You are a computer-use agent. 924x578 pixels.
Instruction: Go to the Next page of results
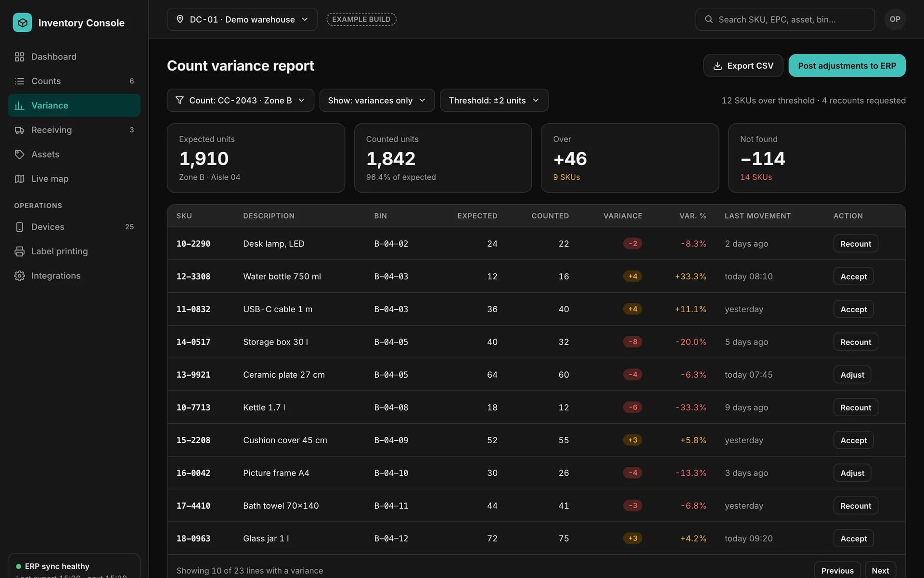pyautogui.click(x=880, y=570)
